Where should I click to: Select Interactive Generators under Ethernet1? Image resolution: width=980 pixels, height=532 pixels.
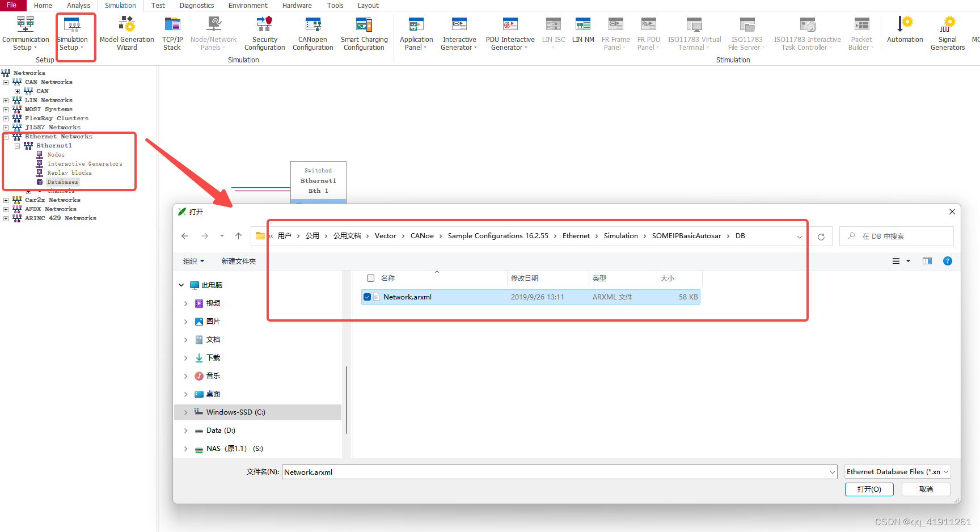tap(85, 164)
